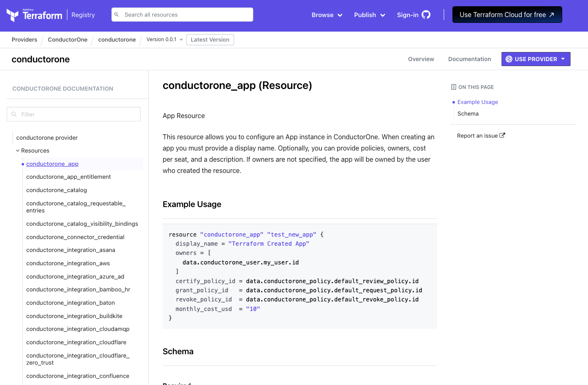588x385 pixels.
Task: Open the Report an issue link
Action: click(477, 135)
